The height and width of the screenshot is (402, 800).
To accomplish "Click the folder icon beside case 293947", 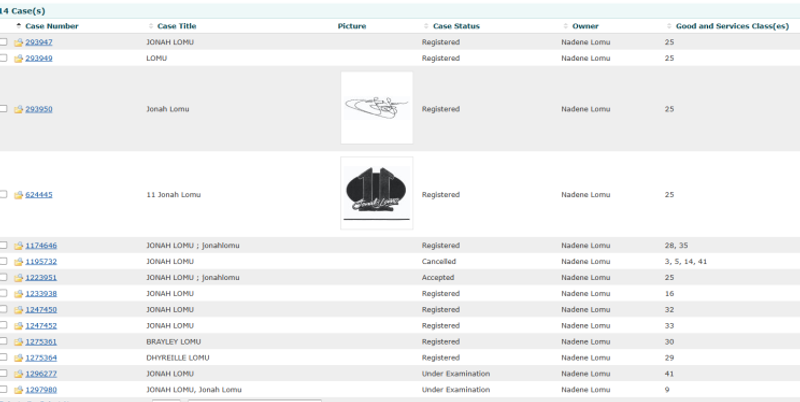I will 18,42.
